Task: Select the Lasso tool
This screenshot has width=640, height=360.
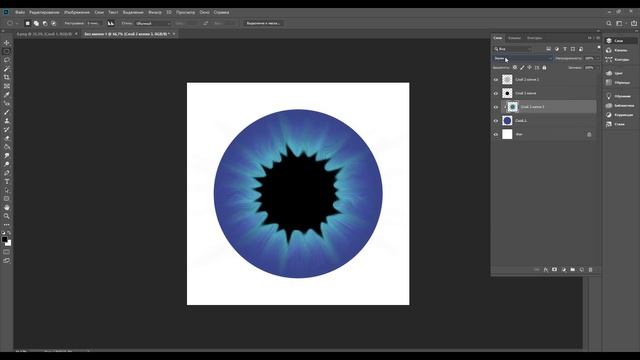Action: 7,60
